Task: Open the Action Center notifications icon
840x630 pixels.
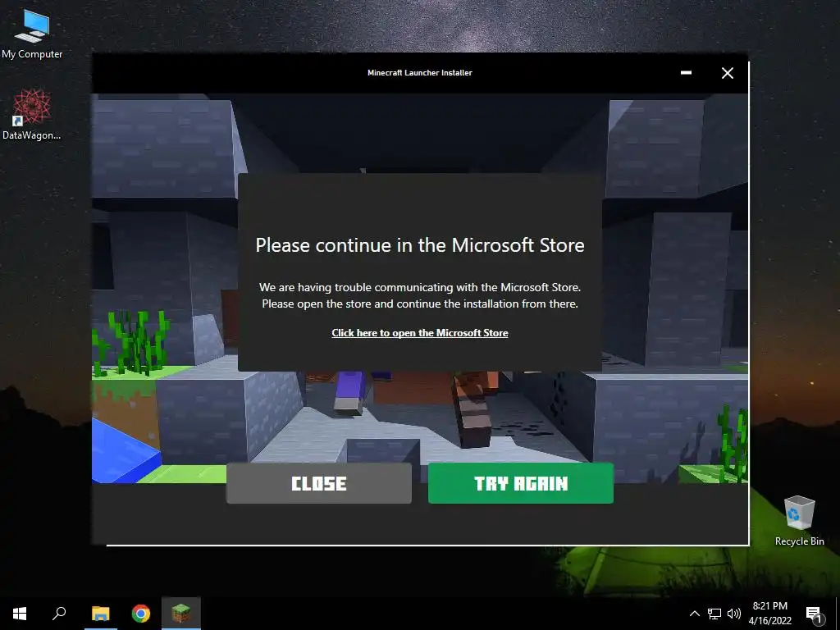Action: click(814, 614)
